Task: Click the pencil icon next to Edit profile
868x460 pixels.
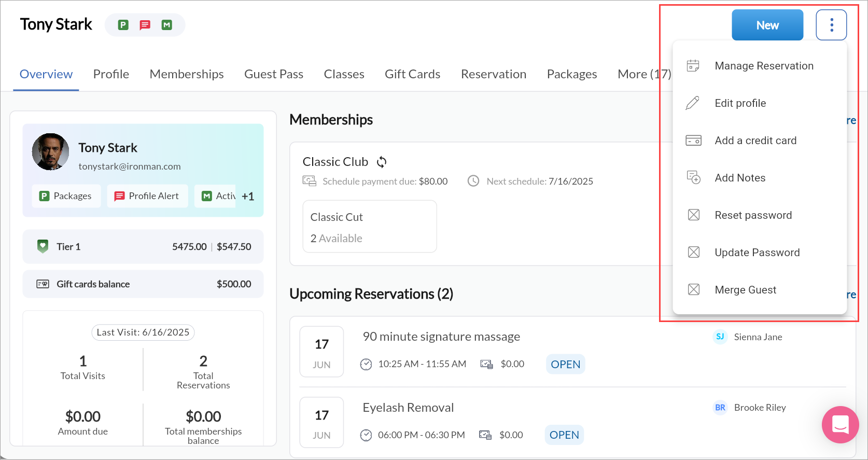Action: [693, 103]
